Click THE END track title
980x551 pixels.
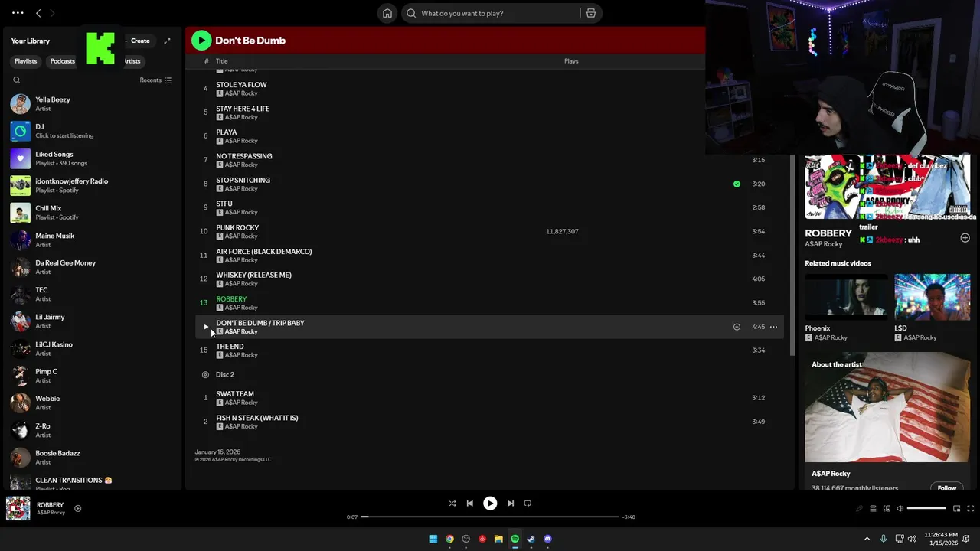[x=230, y=347]
